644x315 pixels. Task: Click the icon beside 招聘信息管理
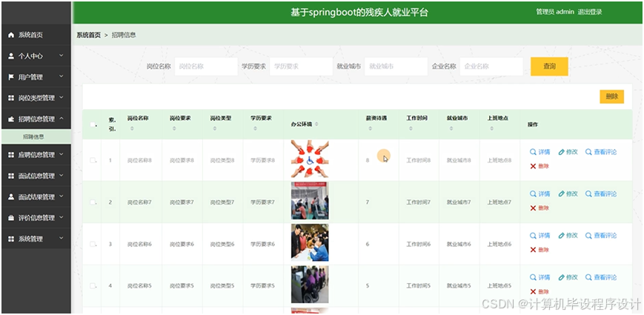pyautogui.click(x=11, y=119)
